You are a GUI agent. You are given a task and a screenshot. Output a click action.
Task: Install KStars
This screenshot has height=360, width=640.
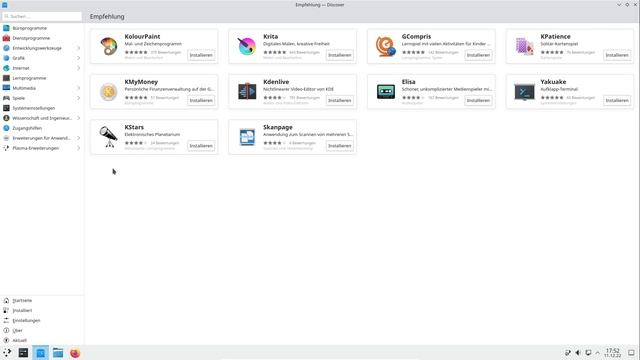[x=201, y=146]
